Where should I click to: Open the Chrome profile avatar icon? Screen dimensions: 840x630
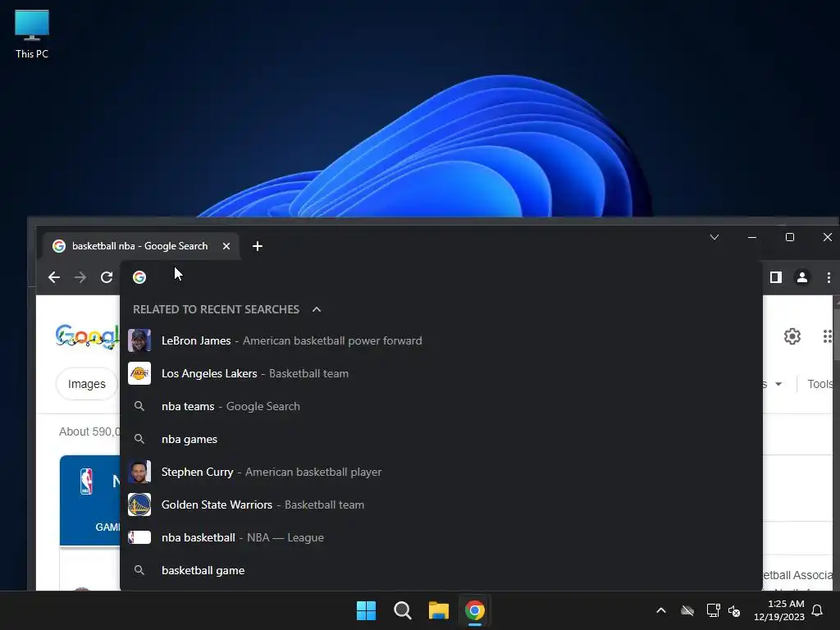802,277
